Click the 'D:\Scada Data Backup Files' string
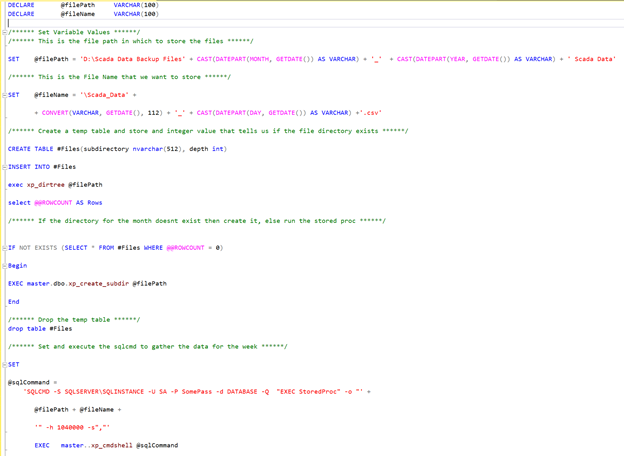 pyautogui.click(x=133, y=59)
